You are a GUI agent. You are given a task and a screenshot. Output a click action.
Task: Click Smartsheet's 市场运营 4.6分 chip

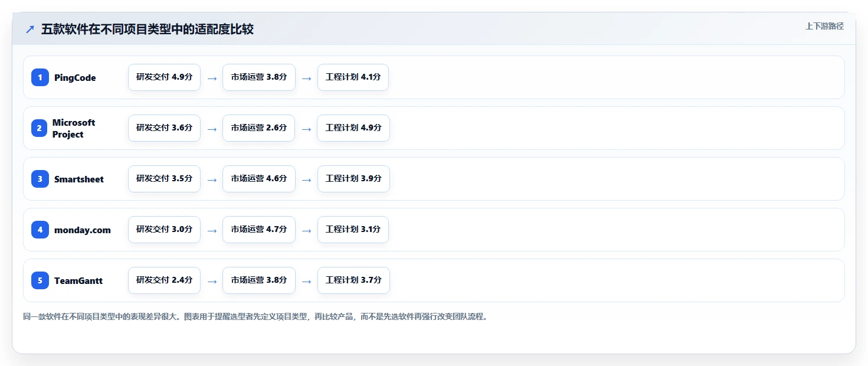pos(259,179)
